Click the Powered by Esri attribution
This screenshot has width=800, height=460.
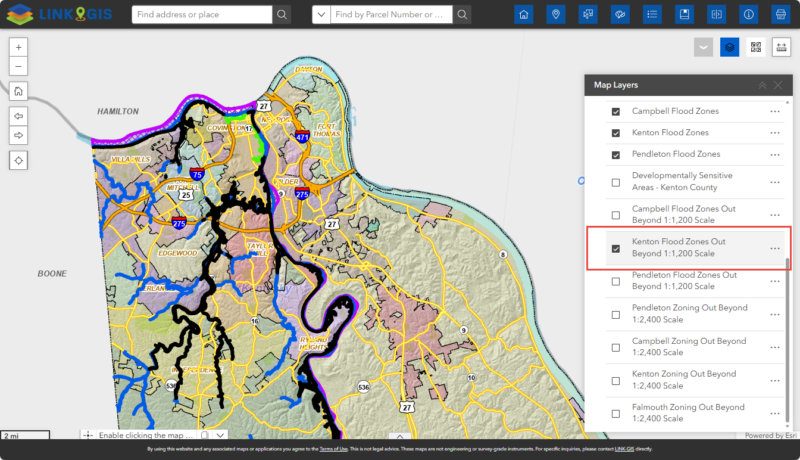pyautogui.click(x=770, y=436)
